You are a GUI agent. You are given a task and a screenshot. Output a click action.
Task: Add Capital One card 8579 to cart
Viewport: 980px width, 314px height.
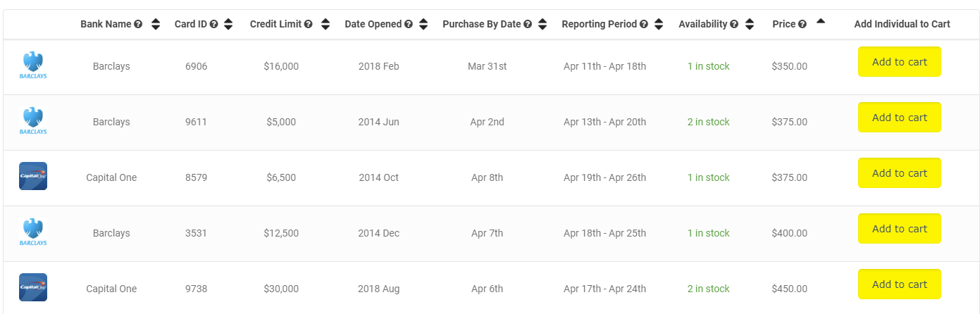tap(900, 173)
